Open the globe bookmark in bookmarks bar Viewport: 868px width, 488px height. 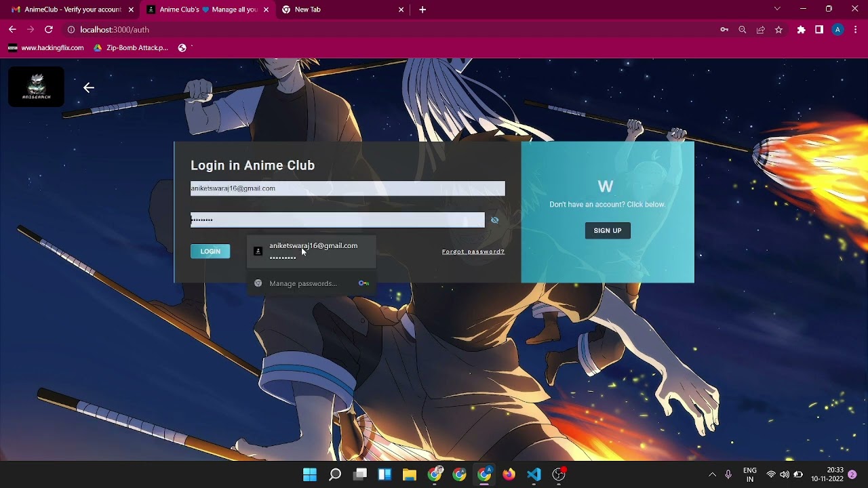(182, 48)
